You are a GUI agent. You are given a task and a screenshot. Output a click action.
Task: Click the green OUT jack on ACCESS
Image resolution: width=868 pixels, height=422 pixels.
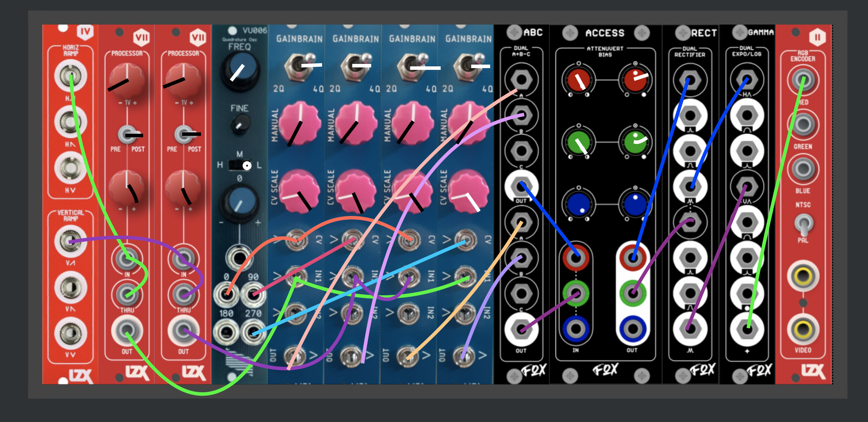(x=633, y=294)
